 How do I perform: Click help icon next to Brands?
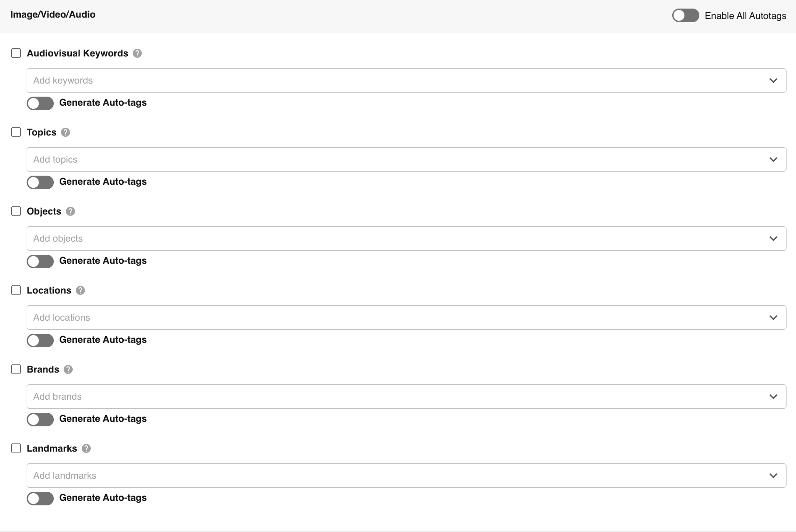[68, 369]
